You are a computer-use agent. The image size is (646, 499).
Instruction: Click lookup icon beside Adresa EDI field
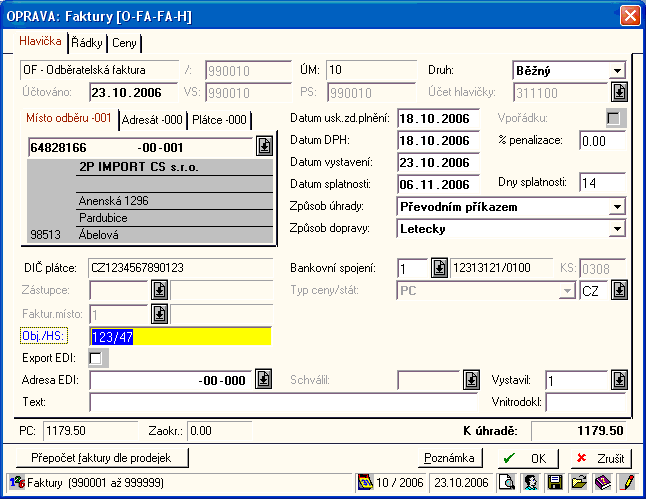pos(263,379)
